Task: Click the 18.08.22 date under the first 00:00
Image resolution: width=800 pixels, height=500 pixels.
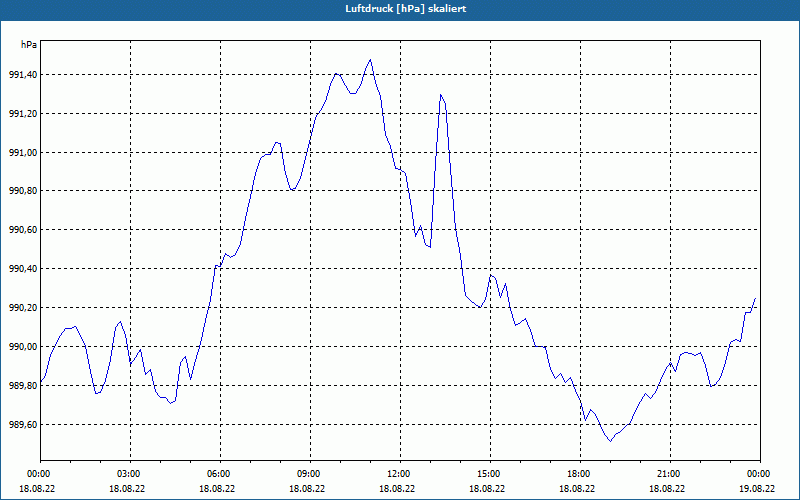Action: pyautogui.click(x=37, y=488)
